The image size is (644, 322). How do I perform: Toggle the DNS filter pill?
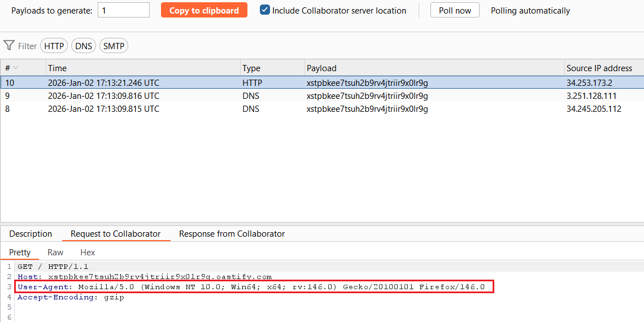84,46
